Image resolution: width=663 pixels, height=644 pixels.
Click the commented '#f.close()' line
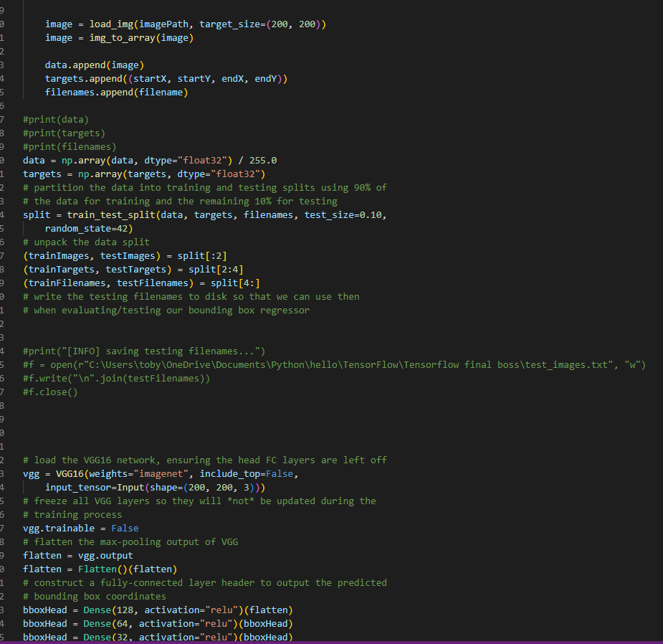click(50, 392)
